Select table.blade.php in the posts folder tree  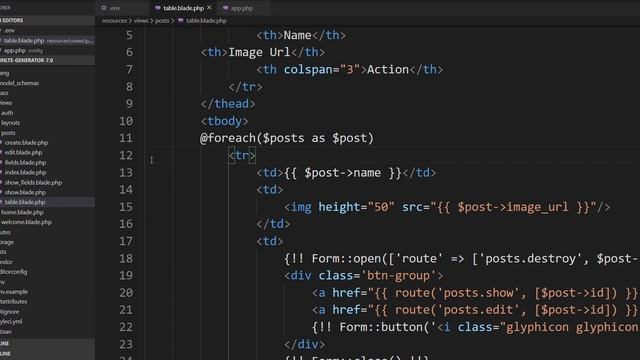click(x=47, y=202)
